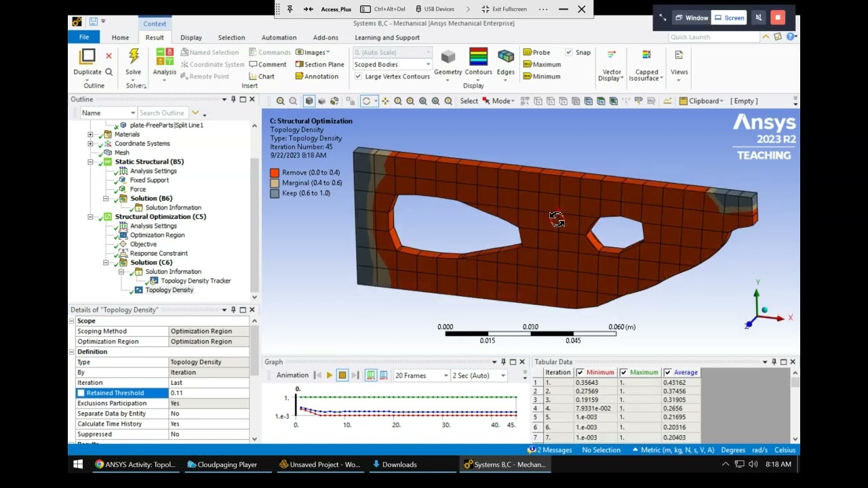Expand the Materials tree node
The height and width of the screenshot is (488, 868).
[90, 134]
